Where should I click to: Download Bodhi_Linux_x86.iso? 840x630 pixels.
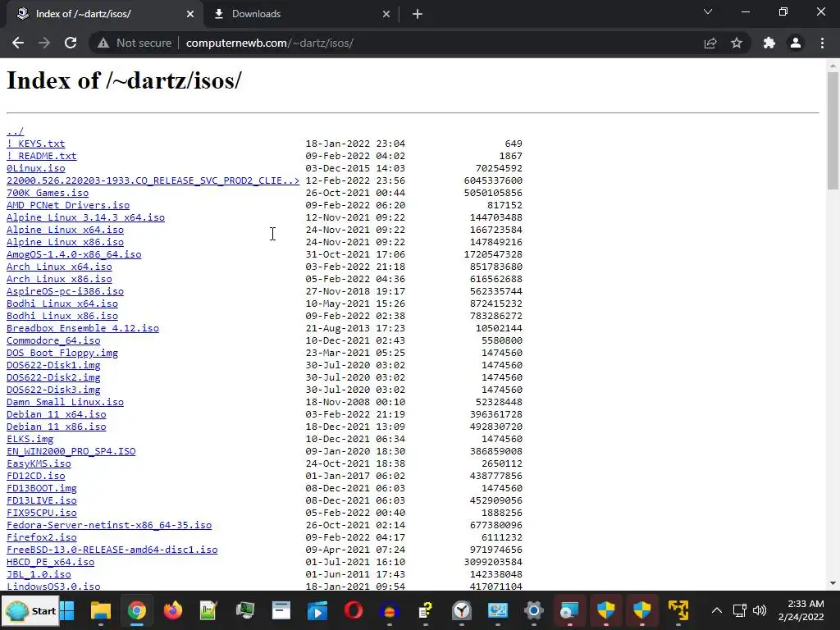coord(62,316)
